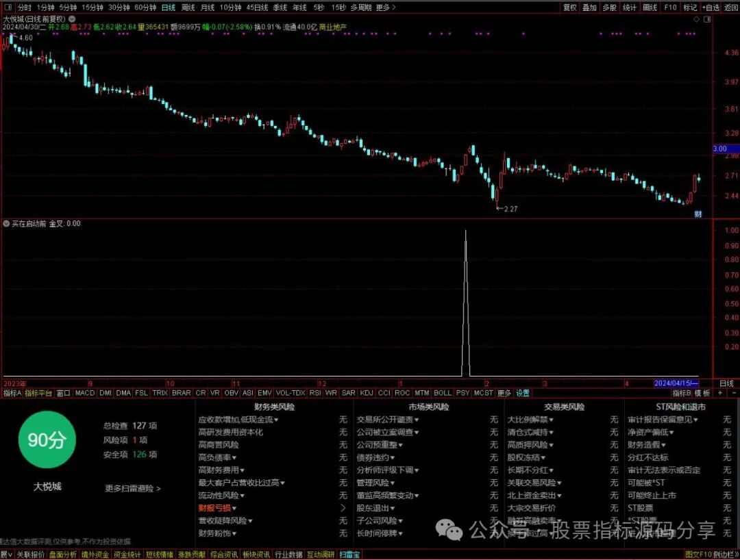The height and width of the screenshot is (560, 740).
Task: Open the 资金统计 bottom tab
Action: 127,555
